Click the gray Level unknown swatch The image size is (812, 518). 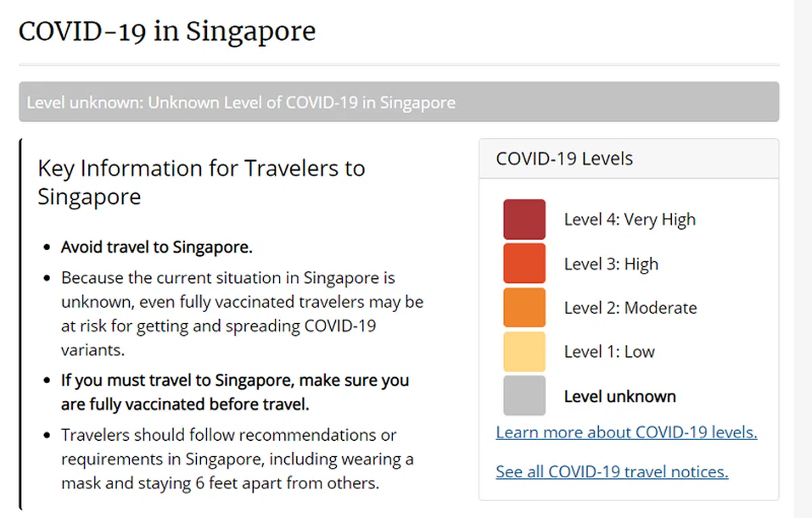point(524,395)
